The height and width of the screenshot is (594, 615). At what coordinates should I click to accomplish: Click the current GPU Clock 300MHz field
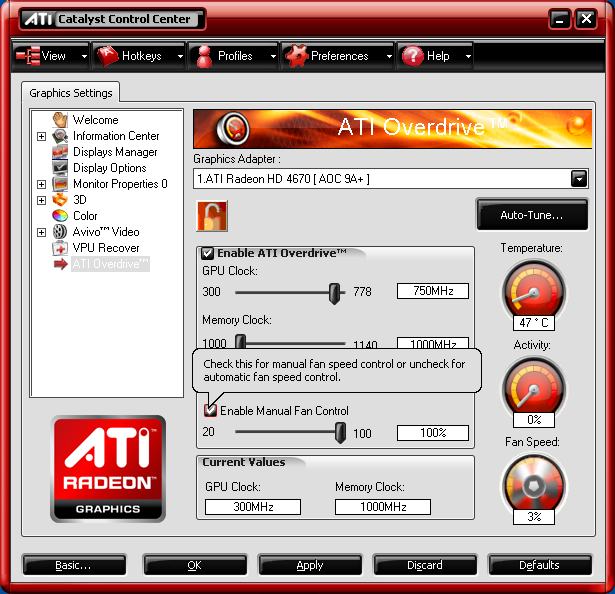coord(253,507)
